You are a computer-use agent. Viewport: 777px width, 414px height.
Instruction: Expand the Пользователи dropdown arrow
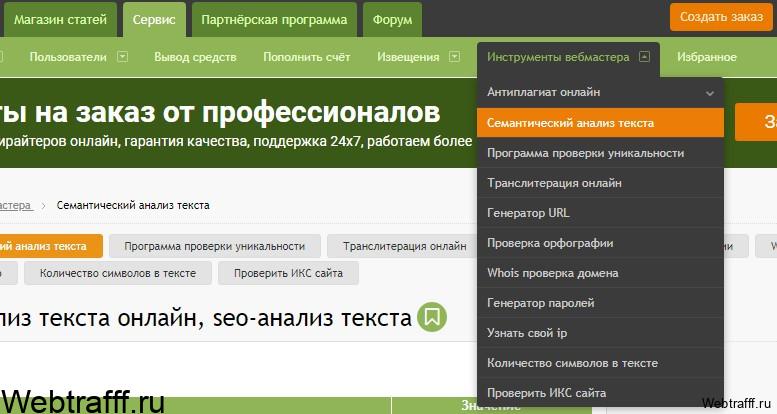(122, 57)
